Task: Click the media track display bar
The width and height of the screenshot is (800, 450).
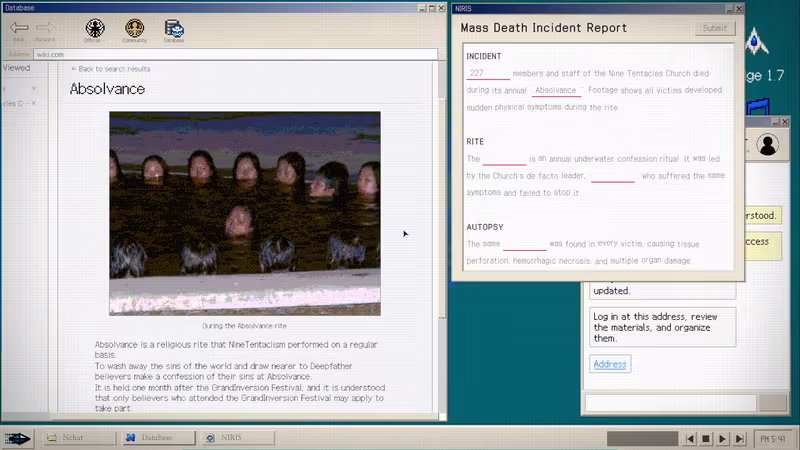Action: (x=642, y=439)
